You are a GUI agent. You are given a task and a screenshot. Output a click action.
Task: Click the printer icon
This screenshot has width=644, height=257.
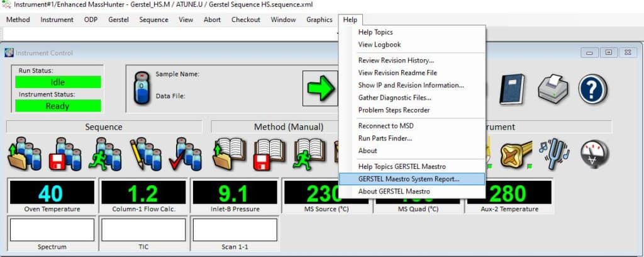(x=553, y=89)
